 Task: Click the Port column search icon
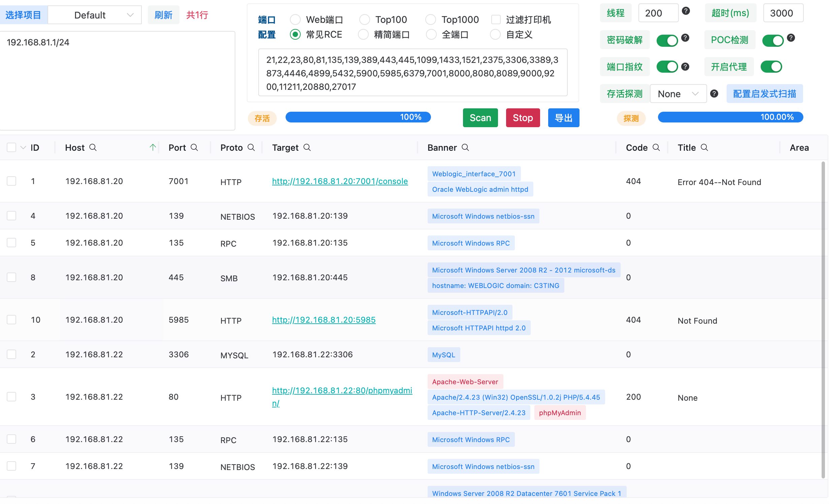click(194, 148)
